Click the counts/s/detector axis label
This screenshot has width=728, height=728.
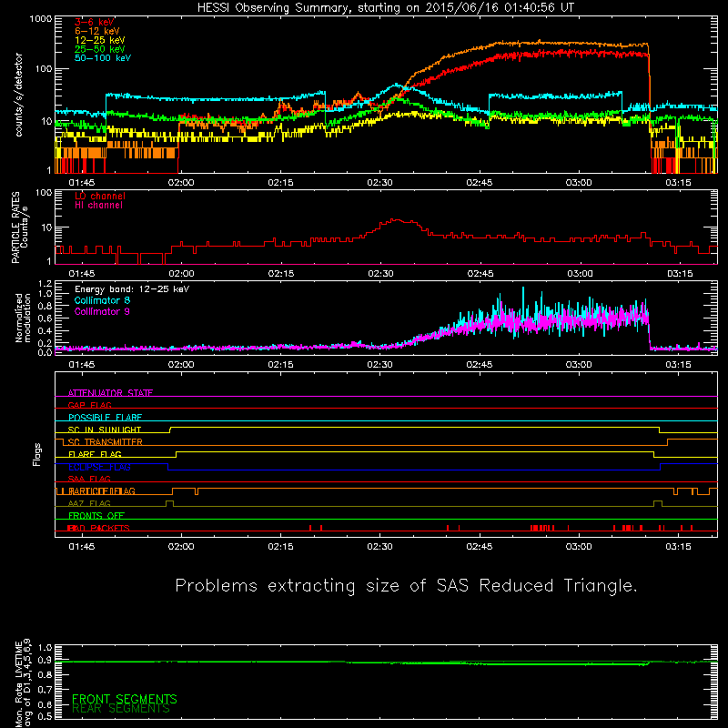pos(18,95)
